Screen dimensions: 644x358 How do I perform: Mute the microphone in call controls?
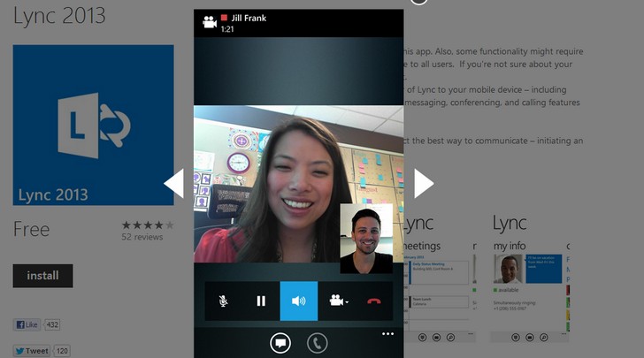pyautogui.click(x=224, y=301)
